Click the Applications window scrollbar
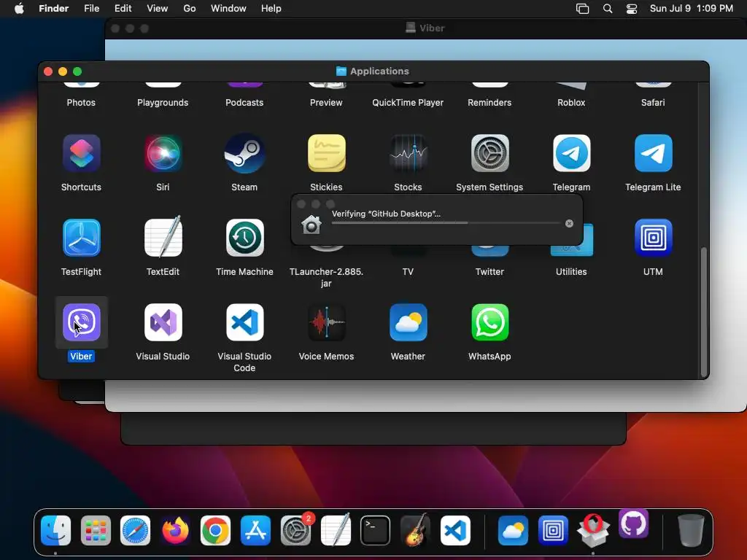 pos(704,312)
